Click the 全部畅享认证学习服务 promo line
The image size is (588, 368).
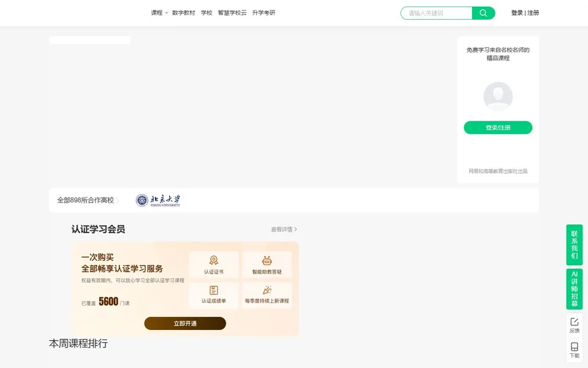click(123, 269)
